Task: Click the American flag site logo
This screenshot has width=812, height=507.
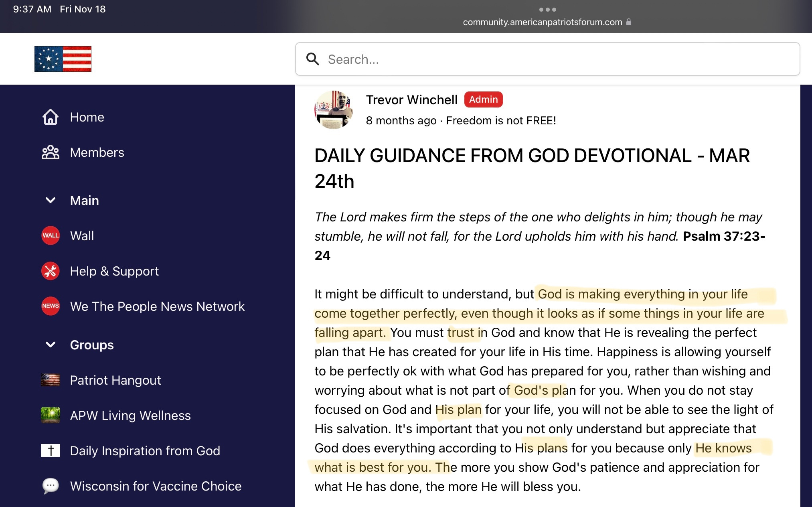Action: [x=63, y=59]
